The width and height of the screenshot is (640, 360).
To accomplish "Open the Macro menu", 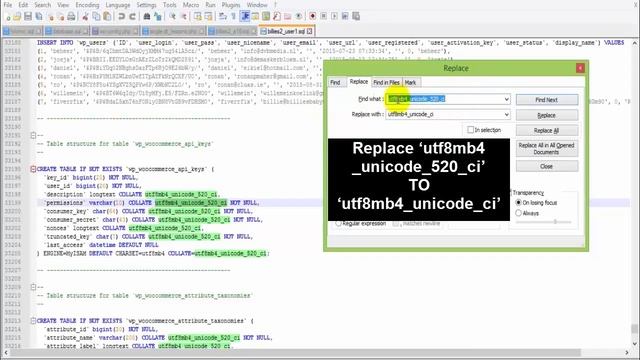I will pyautogui.click(x=191, y=5).
